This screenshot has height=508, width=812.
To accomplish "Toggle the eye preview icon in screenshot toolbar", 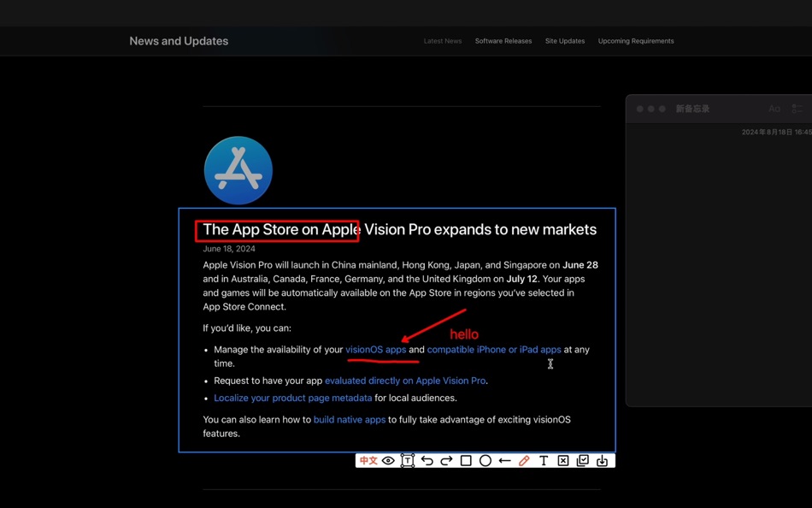I will coord(388,460).
